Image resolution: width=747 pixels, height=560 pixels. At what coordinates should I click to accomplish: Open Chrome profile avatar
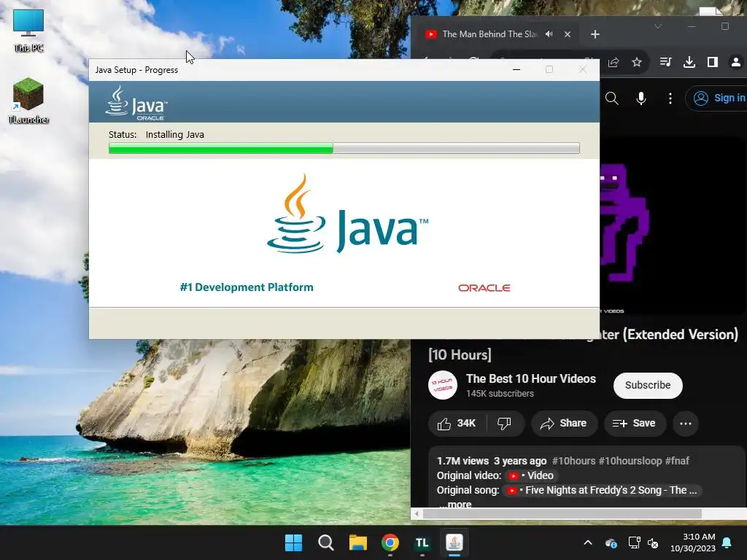click(x=736, y=62)
